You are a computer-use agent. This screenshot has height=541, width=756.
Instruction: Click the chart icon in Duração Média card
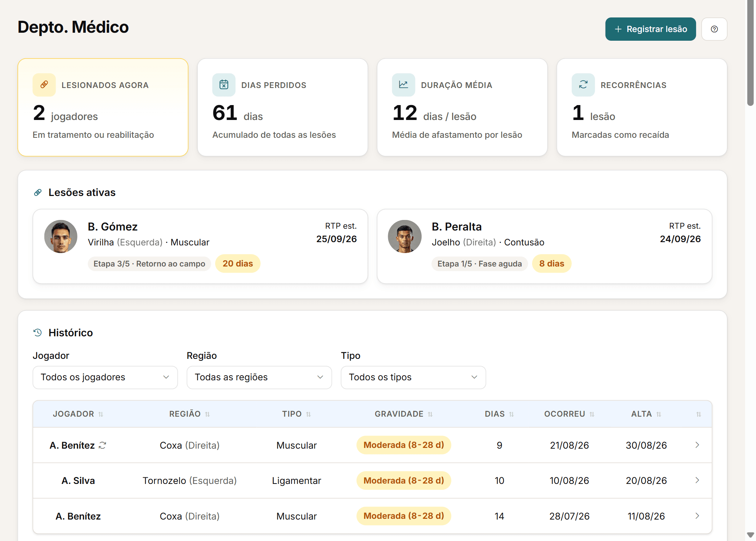(x=403, y=85)
